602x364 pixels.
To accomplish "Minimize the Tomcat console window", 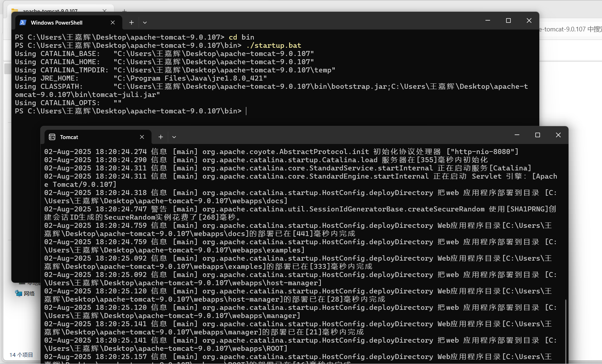I will pyautogui.click(x=517, y=135).
